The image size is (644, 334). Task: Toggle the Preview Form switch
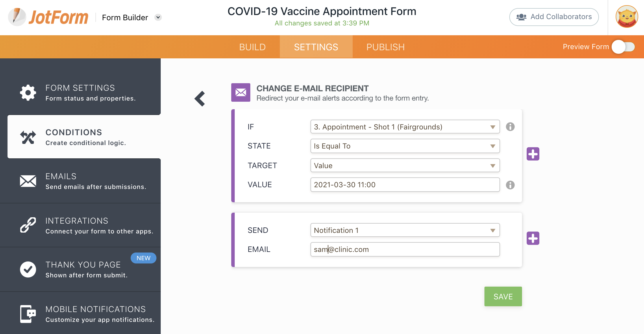point(623,47)
